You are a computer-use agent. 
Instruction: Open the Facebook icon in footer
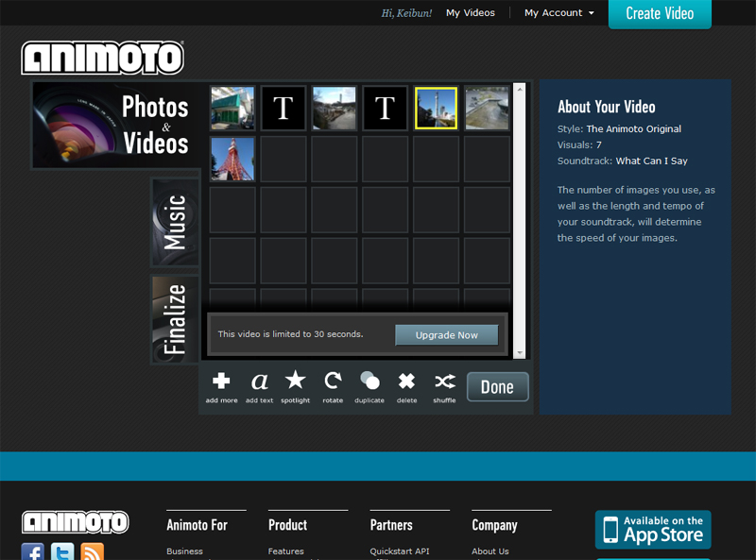33,552
